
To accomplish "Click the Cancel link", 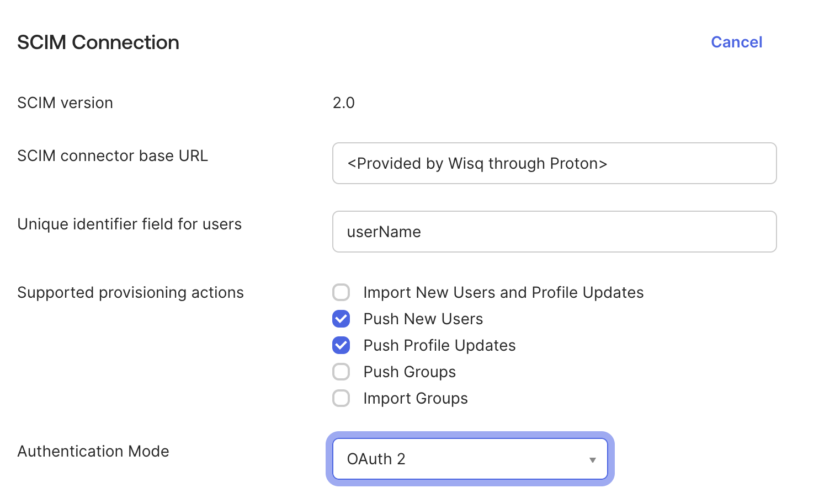I will (736, 42).
